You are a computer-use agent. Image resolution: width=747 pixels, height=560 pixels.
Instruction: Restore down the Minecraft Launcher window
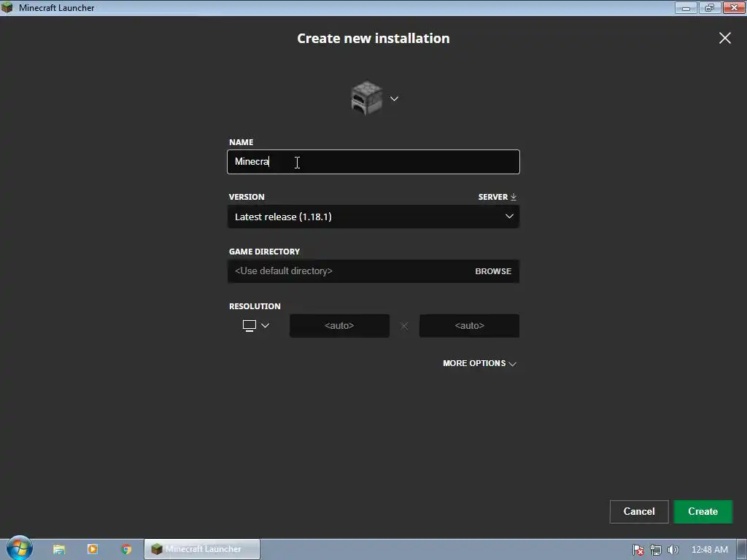coord(710,7)
